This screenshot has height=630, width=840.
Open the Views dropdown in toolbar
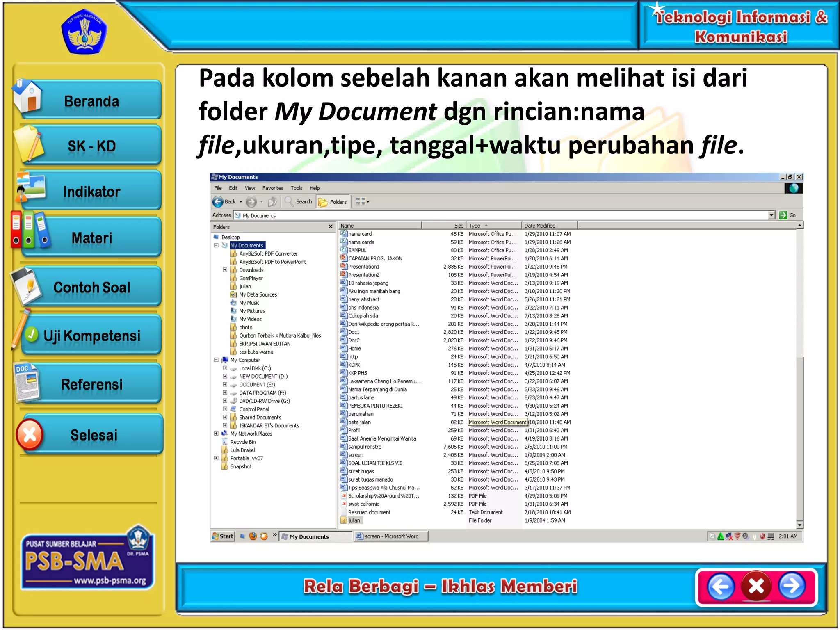363,201
